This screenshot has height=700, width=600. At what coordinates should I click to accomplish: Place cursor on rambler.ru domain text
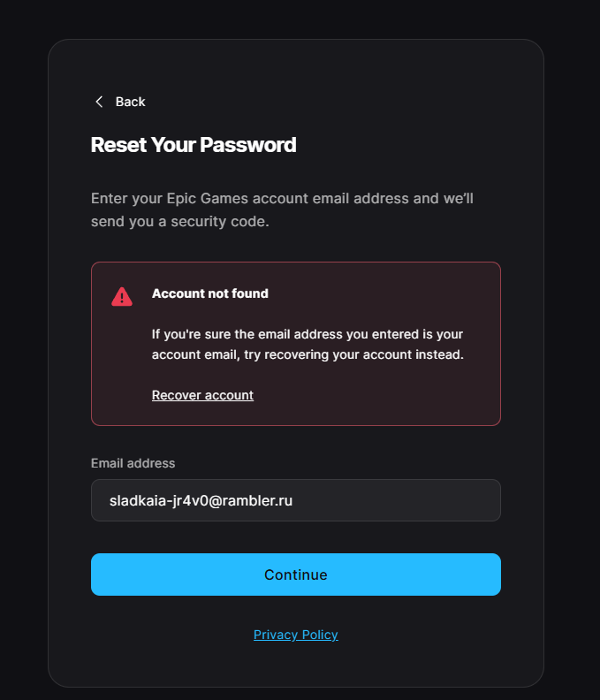[257, 500]
